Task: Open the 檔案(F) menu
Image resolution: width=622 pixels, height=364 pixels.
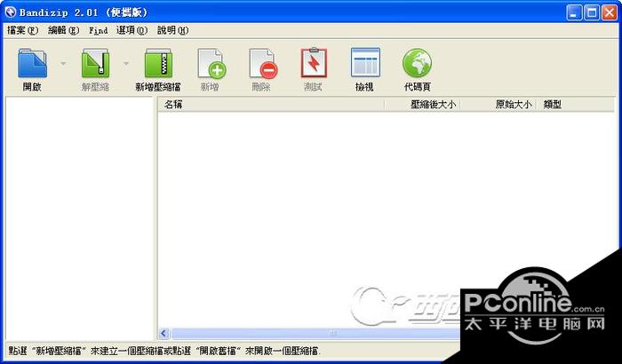Action: (22, 30)
